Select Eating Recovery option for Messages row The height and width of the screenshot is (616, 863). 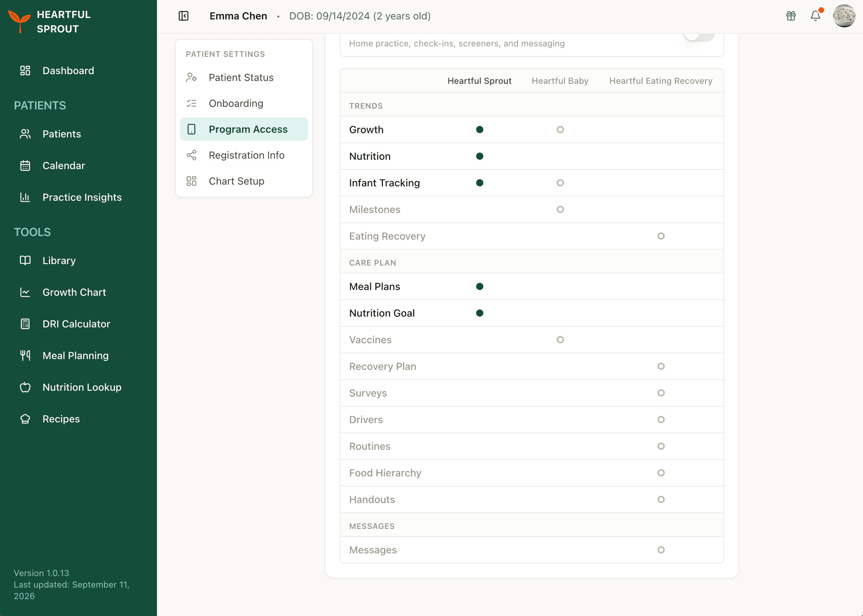[661, 550]
